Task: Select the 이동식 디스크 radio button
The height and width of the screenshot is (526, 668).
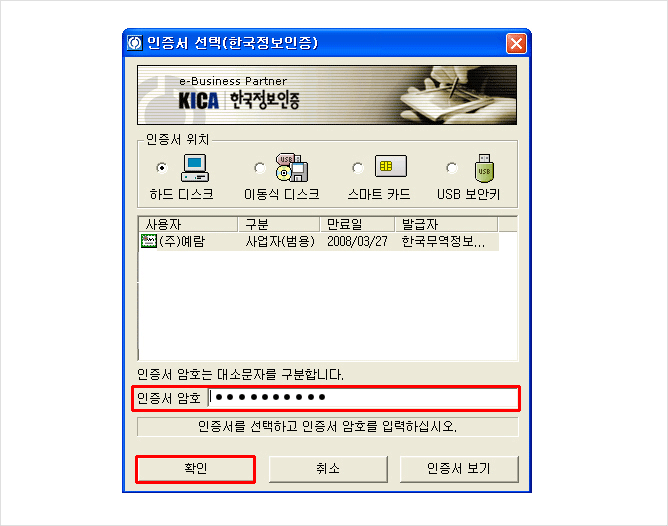Action: point(259,168)
